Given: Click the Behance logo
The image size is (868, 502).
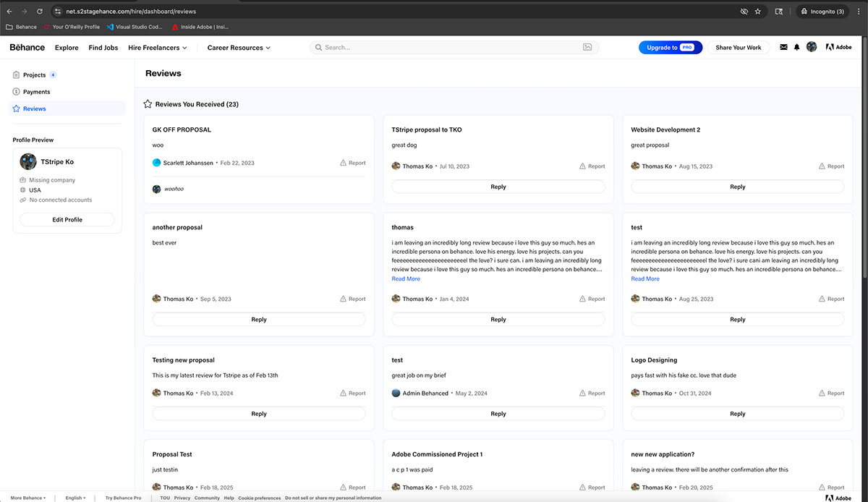Looking at the screenshot, I should click(27, 48).
